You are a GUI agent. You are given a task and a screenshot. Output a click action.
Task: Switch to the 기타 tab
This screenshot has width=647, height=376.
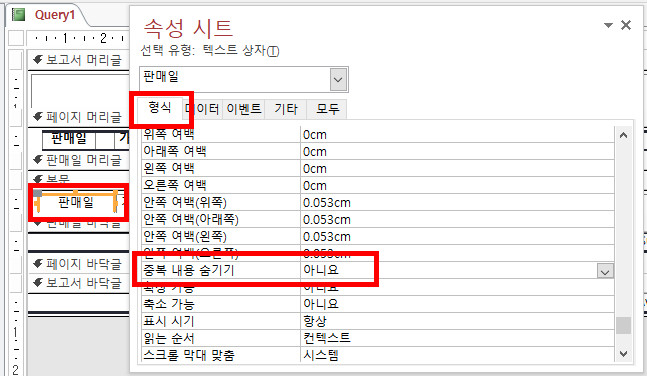point(286,109)
